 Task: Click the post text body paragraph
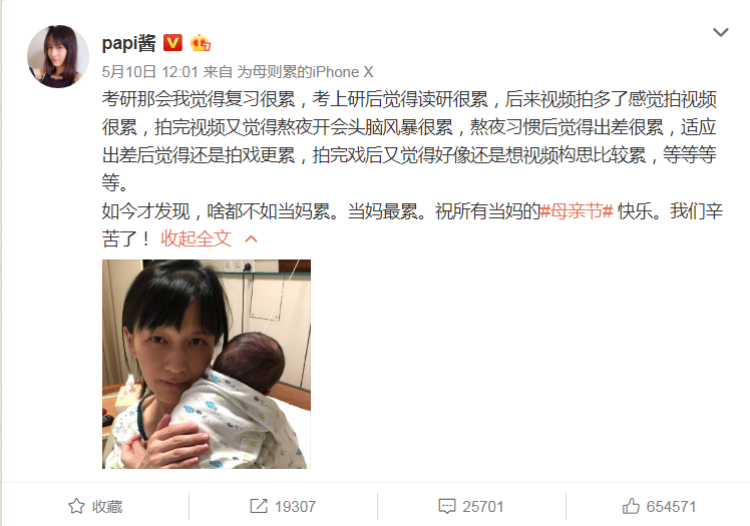coord(412,169)
